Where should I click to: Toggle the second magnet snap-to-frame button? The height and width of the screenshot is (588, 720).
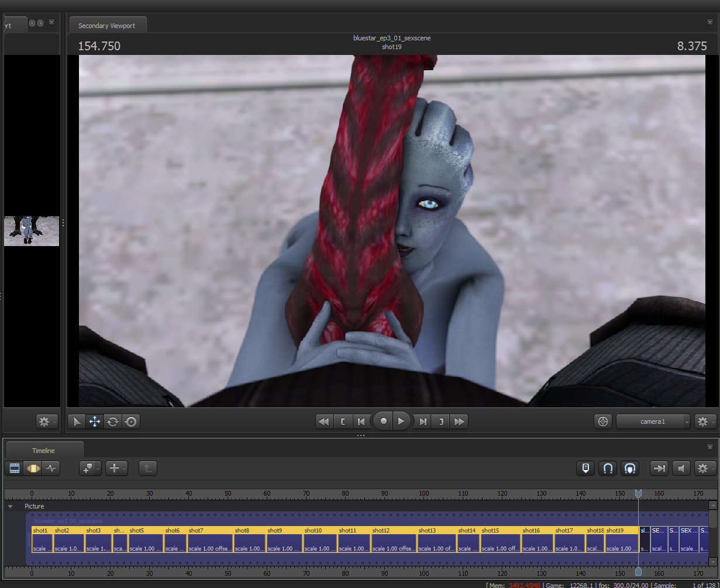coord(629,468)
